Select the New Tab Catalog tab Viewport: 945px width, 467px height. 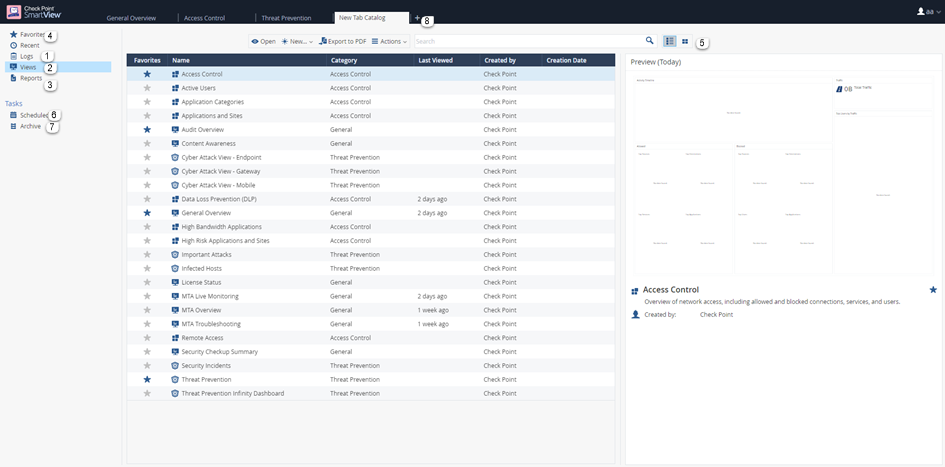click(371, 18)
